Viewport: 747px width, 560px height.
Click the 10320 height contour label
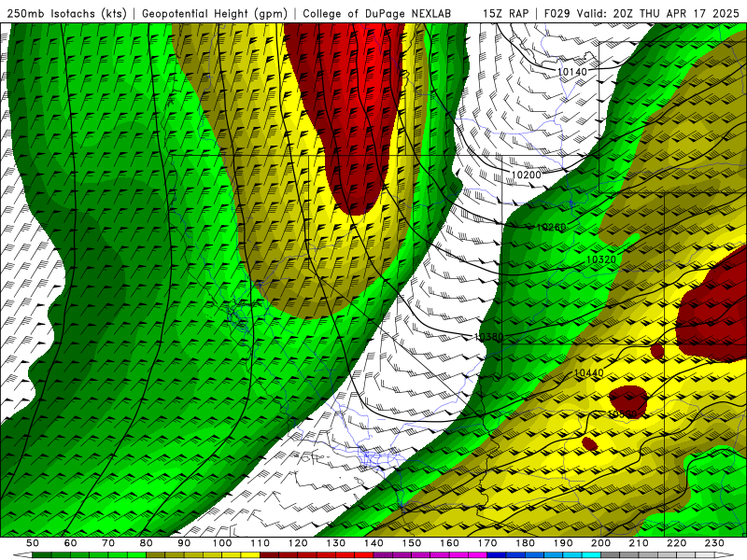point(601,259)
